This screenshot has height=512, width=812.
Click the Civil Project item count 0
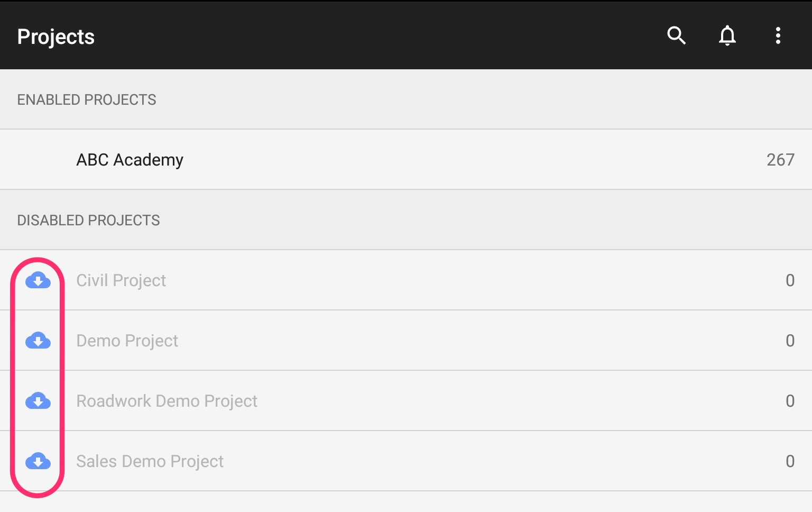[790, 280]
